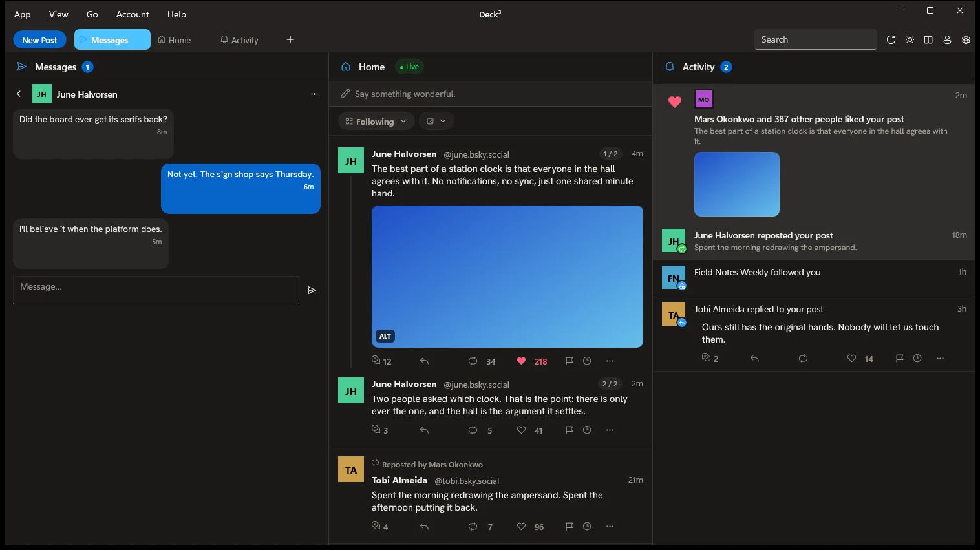Open the Following feed dropdown

coord(376,121)
